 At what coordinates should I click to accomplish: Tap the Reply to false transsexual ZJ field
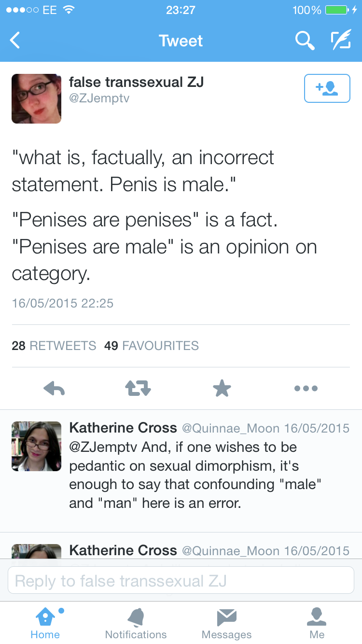181,580
